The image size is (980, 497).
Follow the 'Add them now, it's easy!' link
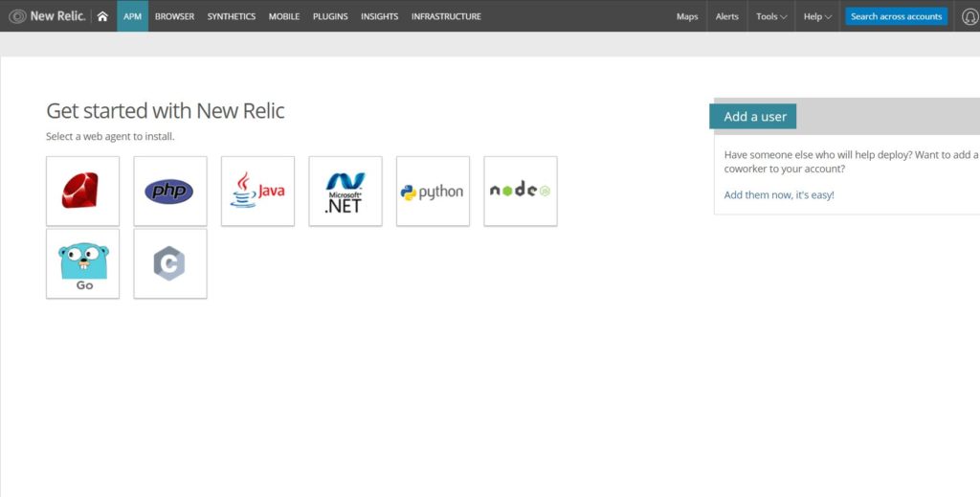[x=779, y=195]
